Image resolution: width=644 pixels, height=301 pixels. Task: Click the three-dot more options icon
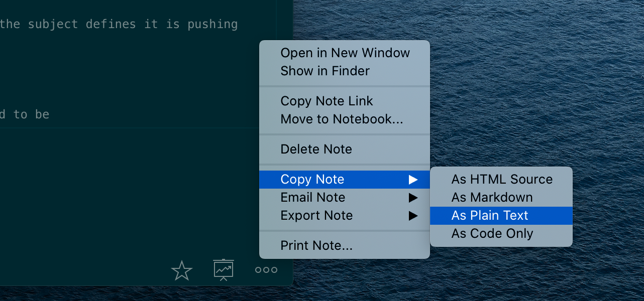tap(265, 269)
